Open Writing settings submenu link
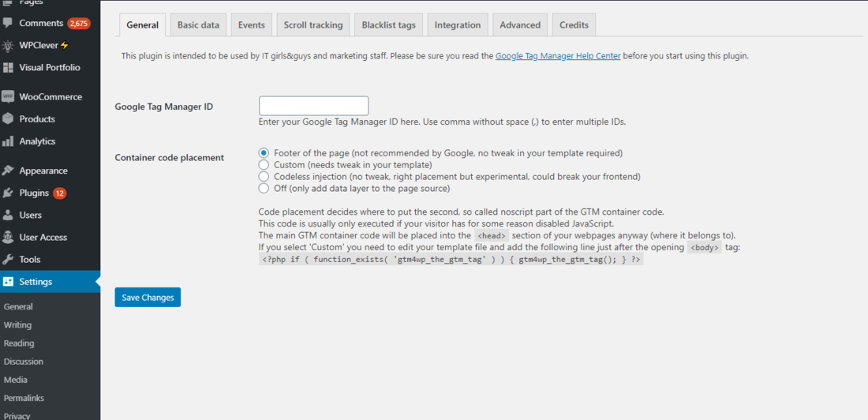 [17, 324]
